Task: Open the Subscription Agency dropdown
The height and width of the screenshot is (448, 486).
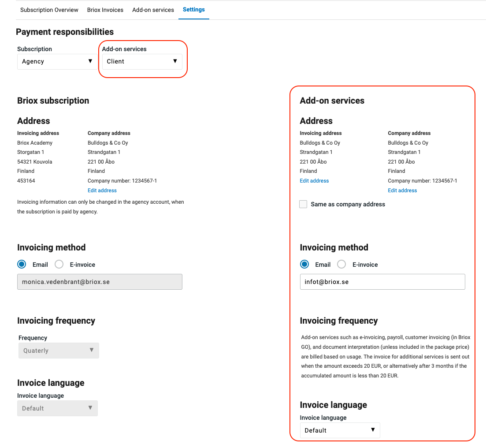Action: (x=57, y=62)
